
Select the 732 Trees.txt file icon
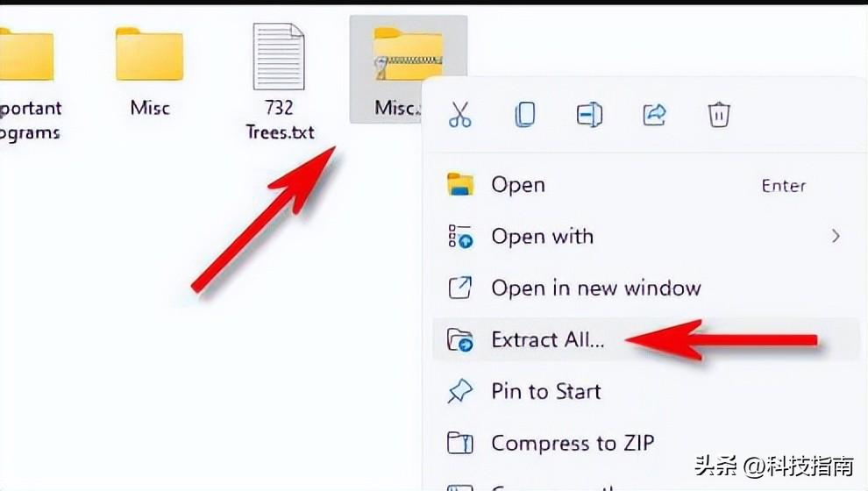(279, 56)
